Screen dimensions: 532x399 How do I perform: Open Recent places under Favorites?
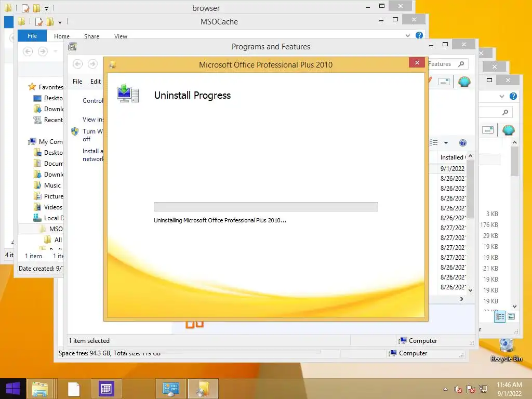(48, 120)
